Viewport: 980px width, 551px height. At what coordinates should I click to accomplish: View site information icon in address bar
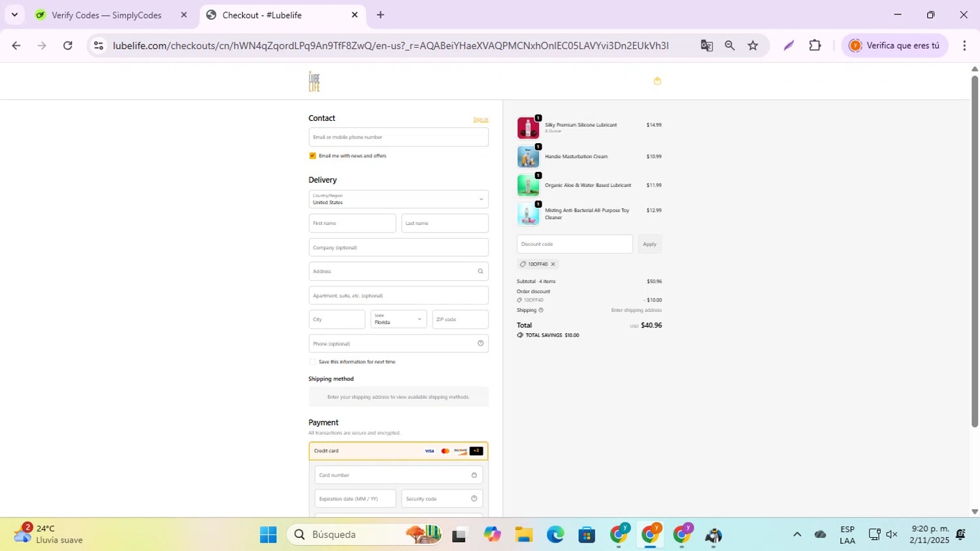(99, 45)
